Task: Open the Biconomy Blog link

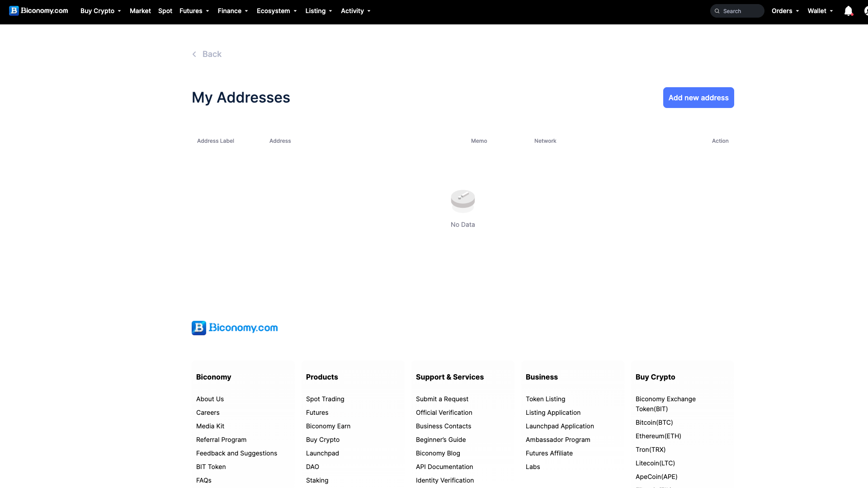Action: pyautogui.click(x=438, y=453)
